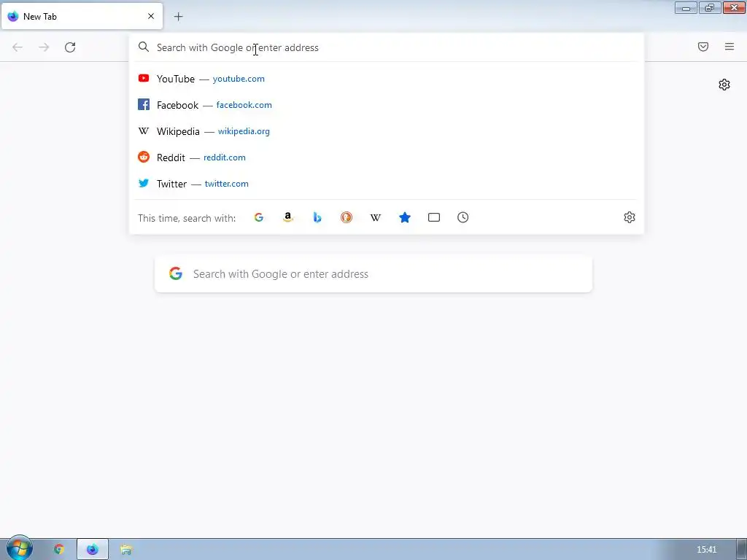Click the twitter.com URL text
Viewport: 747px width, 560px height.
tap(227, 183)
